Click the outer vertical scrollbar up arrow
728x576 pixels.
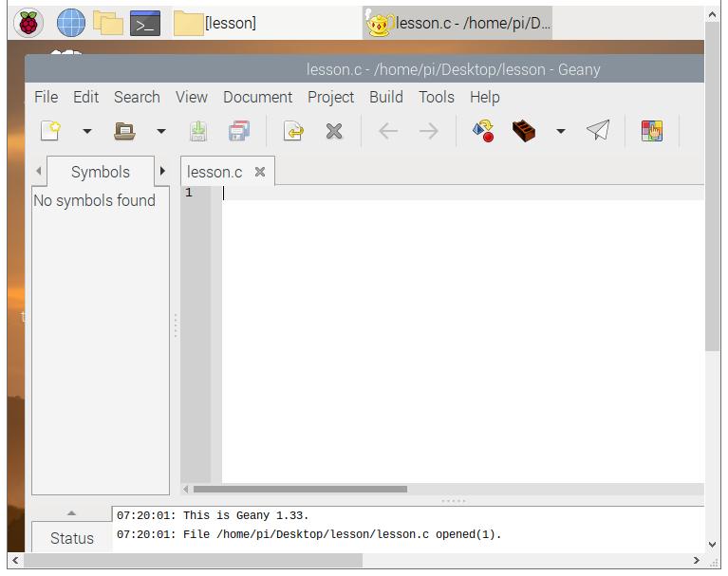pyautogui.click(x=712, y=15)
